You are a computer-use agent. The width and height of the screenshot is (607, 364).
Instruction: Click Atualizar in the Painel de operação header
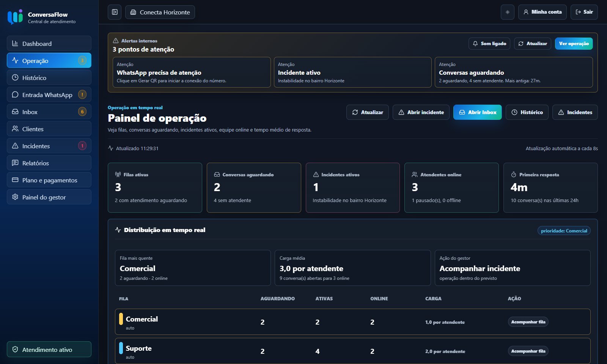368,112
